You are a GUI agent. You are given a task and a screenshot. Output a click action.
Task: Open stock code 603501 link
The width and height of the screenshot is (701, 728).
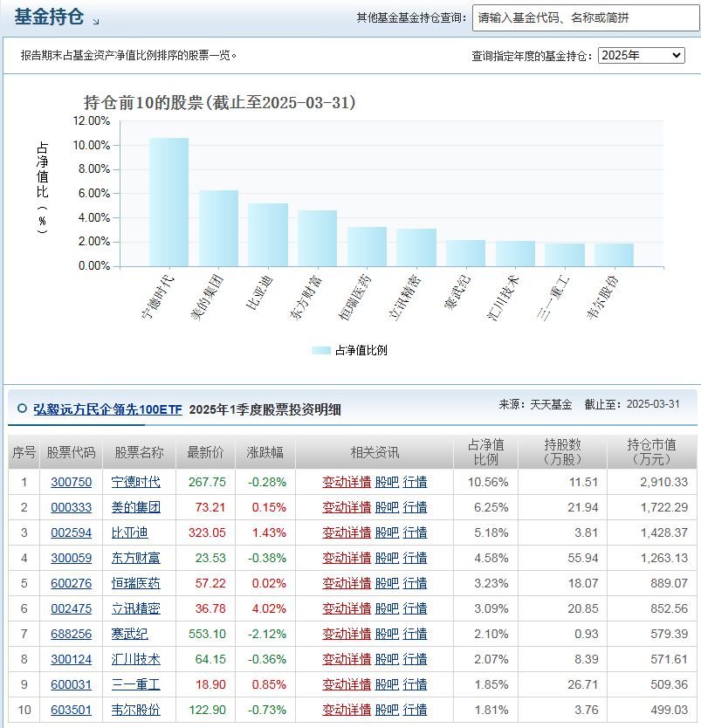tap(71, 710)
